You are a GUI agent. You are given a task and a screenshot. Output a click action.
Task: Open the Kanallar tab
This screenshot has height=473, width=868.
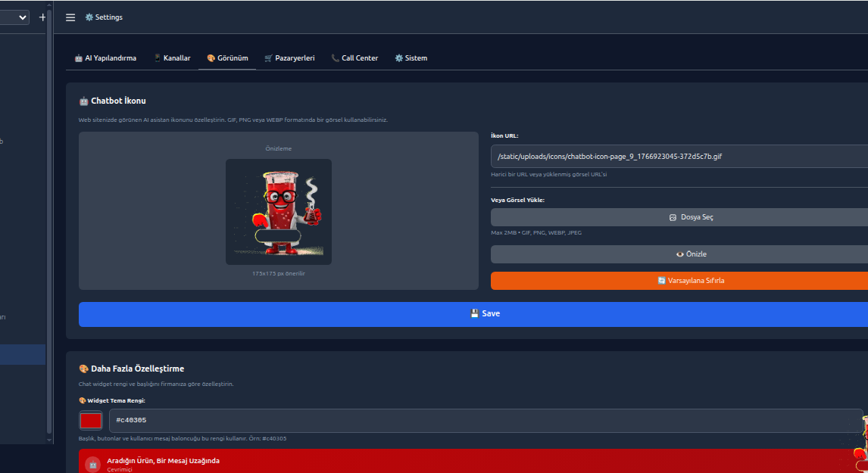click(x=172, y=57)
